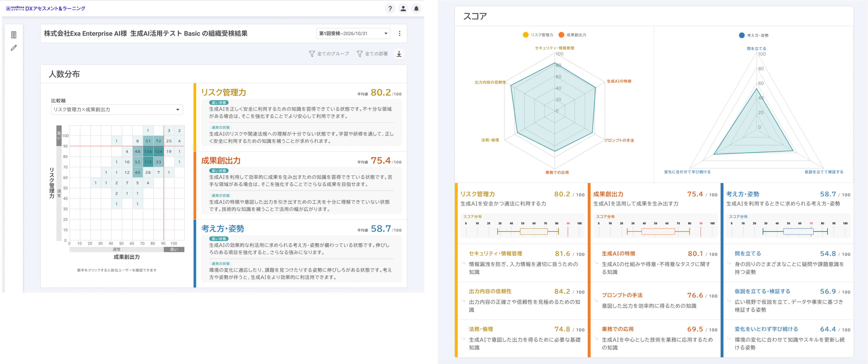Toggle リスク管理力 legend series in radar chart

tap(538, 35)
